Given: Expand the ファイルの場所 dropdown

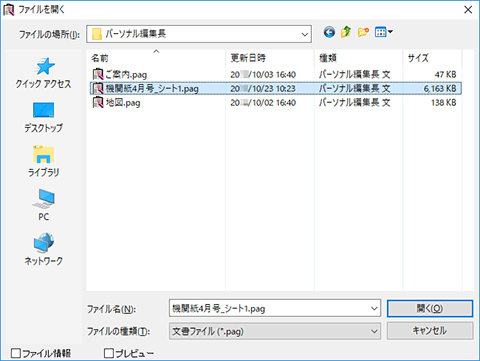Looking at the screenshot, I should pos(304,34).
